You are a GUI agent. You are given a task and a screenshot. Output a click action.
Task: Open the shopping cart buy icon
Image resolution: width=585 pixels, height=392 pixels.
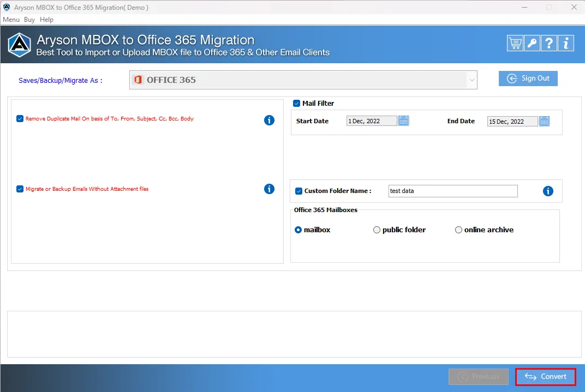click(x=515, y=43)
